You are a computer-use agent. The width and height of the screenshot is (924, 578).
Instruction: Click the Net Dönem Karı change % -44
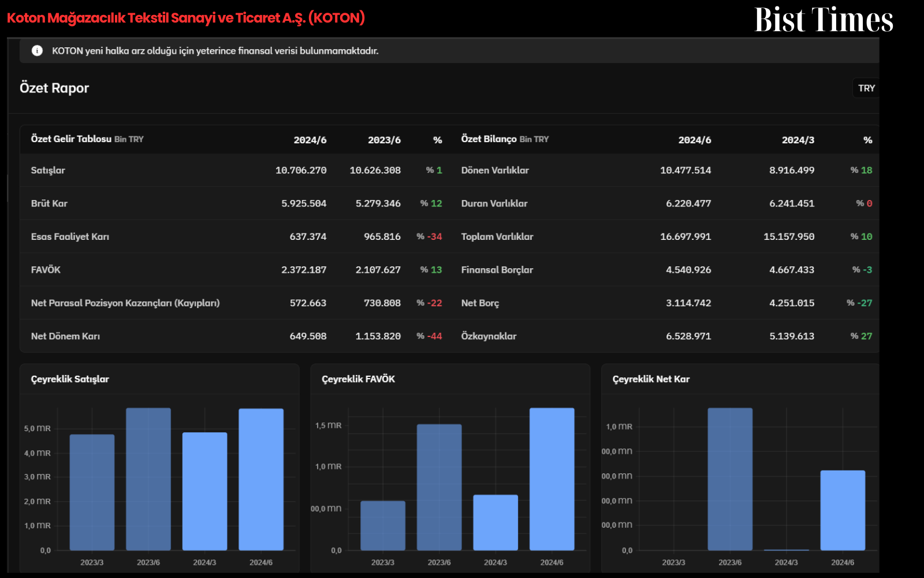coord(429,336)
